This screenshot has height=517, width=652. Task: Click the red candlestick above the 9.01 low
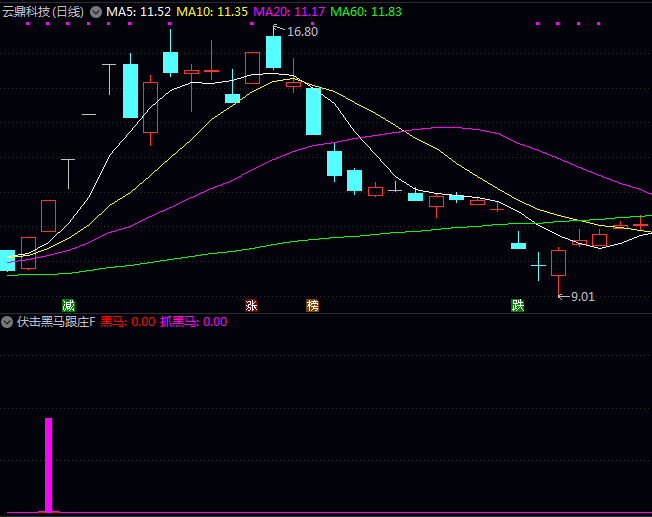click(558, 263)
